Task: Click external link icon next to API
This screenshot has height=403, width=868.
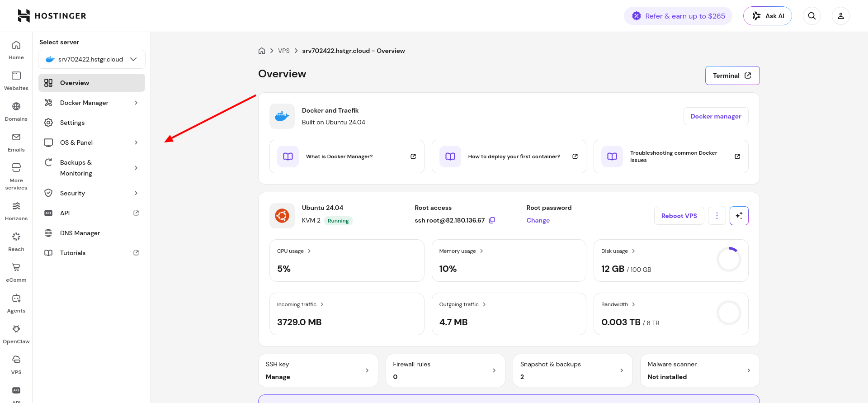Action: 136,213
